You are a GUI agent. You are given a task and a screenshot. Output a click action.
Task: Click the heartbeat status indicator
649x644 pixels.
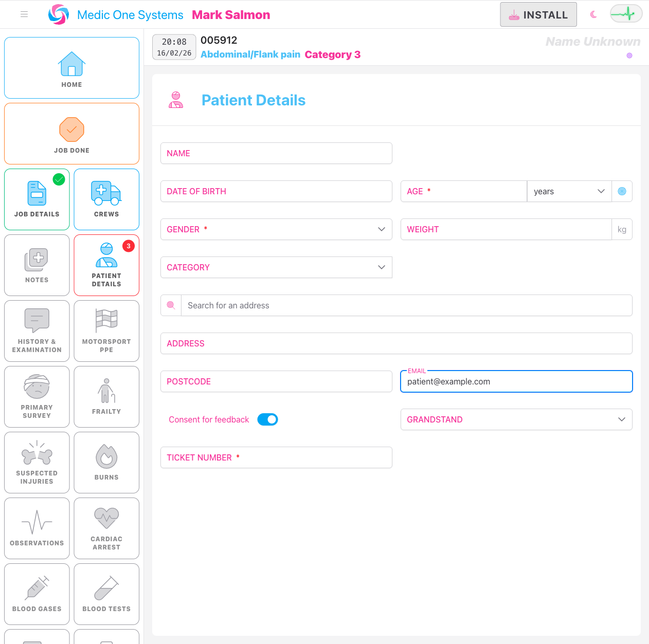[626, 14]
